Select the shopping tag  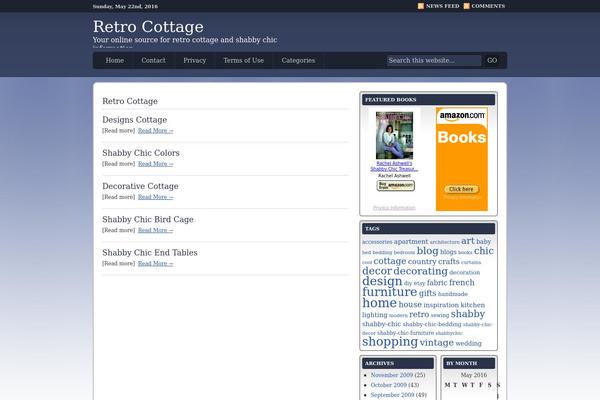pyautogui.click(x=390, y=342)
